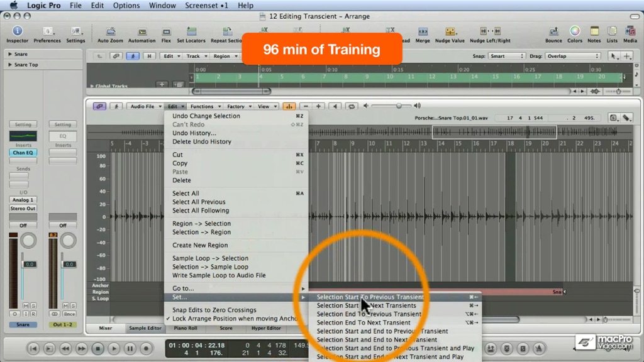Switch to the Mixer tab
The image size is (644, 362).
[105, 328]
